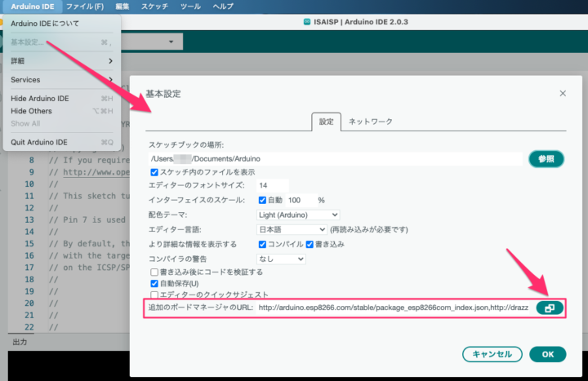Open the エディター言語 日本語 dropdown
This screenshot has width=588, height=381.
pos(292,229)
